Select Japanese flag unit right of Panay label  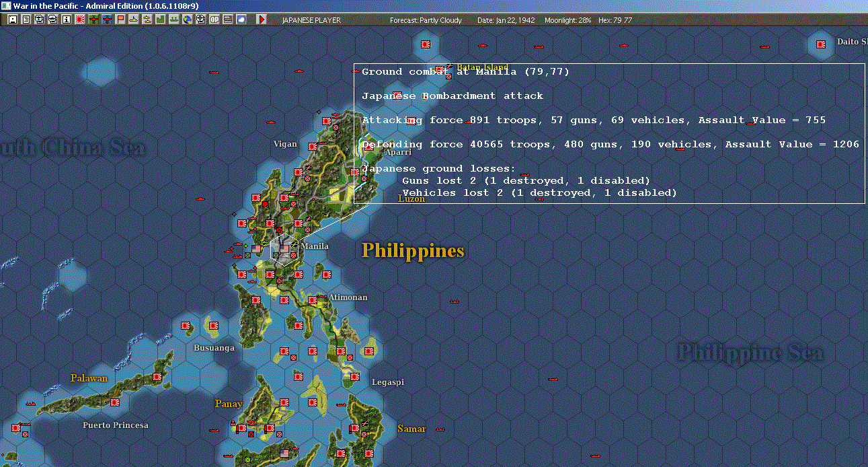point(284,402)
